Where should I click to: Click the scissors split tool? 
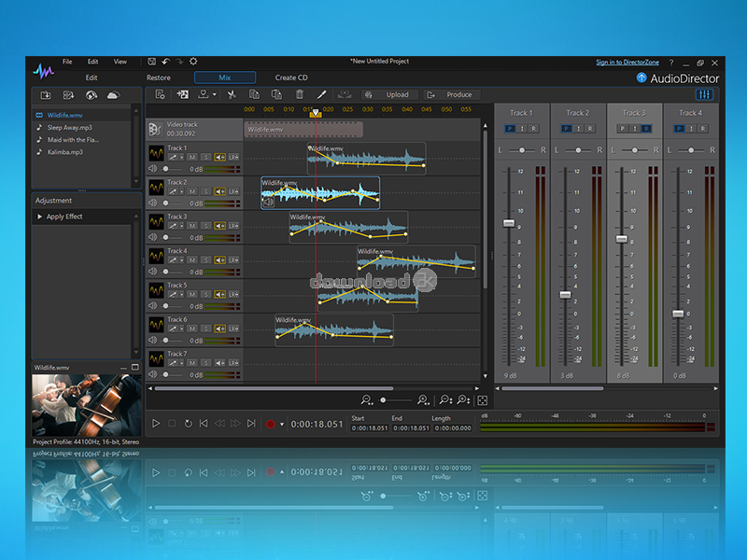point(232,95)
